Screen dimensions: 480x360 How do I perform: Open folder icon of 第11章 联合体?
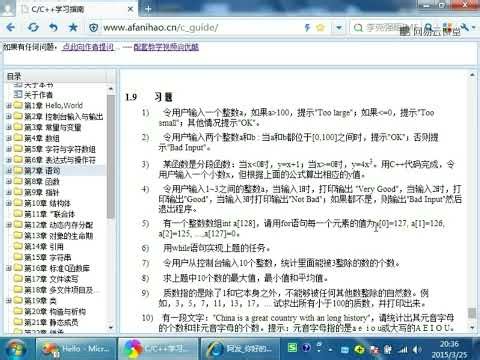18,214
